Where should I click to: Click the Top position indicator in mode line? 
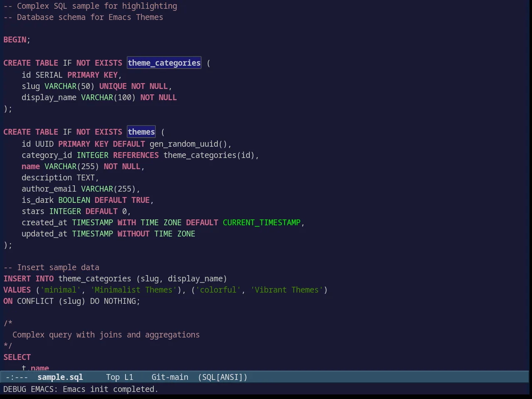(113, 377)
